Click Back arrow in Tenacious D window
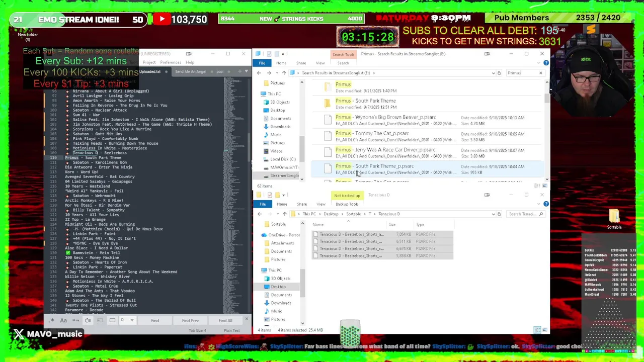 coord(260,214)
